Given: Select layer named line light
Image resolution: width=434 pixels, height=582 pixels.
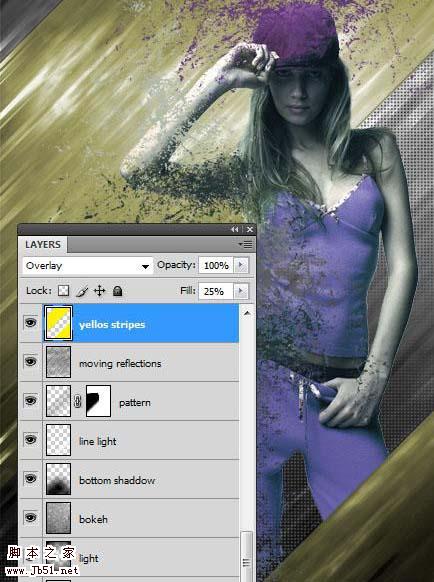Looking at the screenshot, I should pos(98,441).
